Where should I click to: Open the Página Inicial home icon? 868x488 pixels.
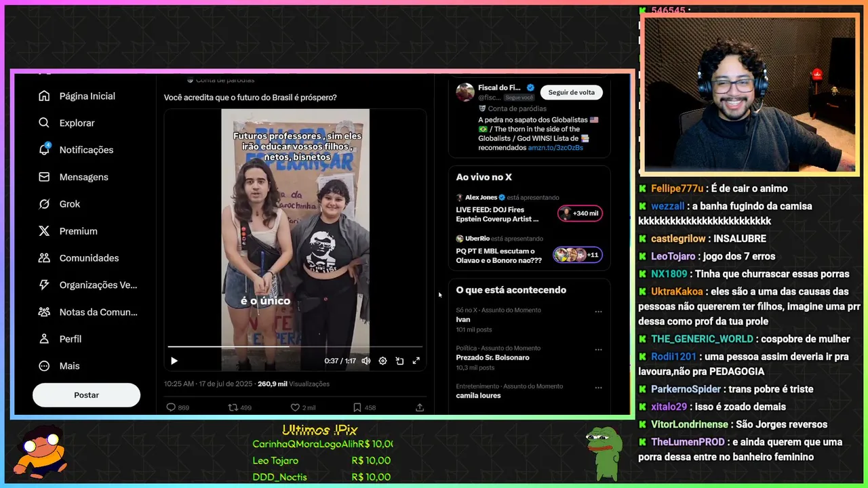pos(44,96)
